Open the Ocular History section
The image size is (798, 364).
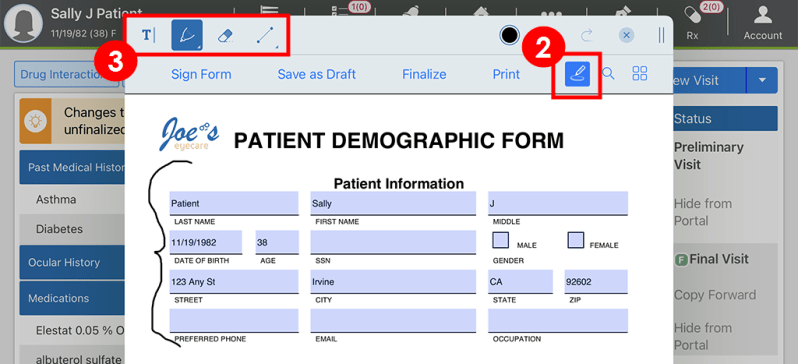pos(72,263)
